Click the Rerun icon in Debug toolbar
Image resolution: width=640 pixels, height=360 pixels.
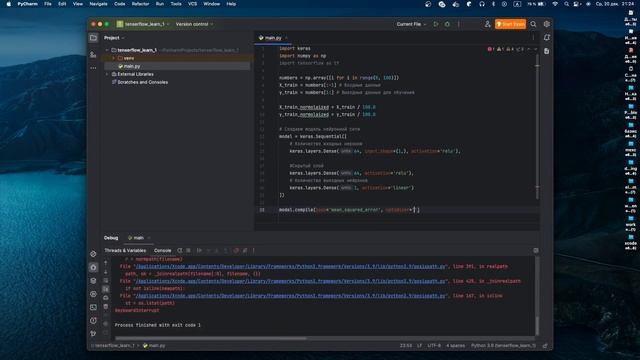pyautogui.click(x=180, y=251)
